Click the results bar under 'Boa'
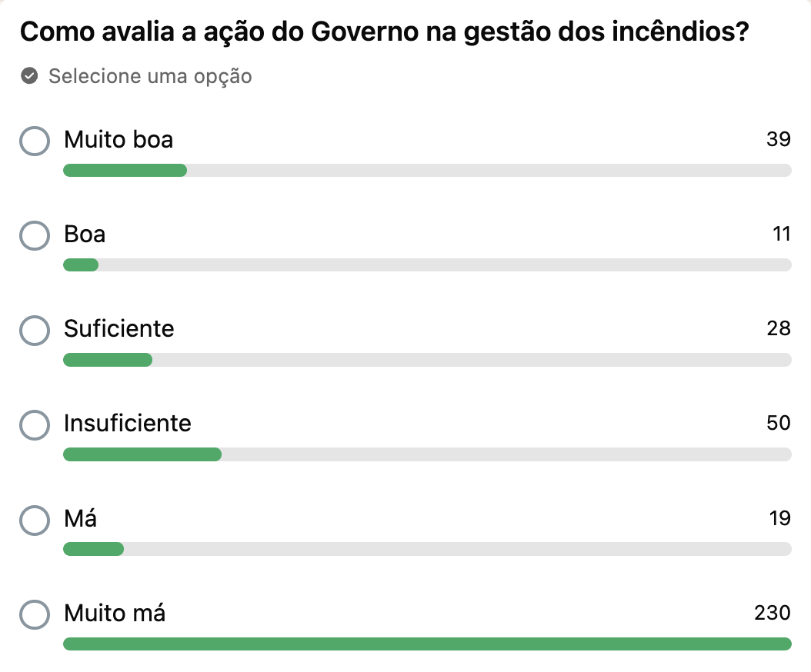 [81, 265]
